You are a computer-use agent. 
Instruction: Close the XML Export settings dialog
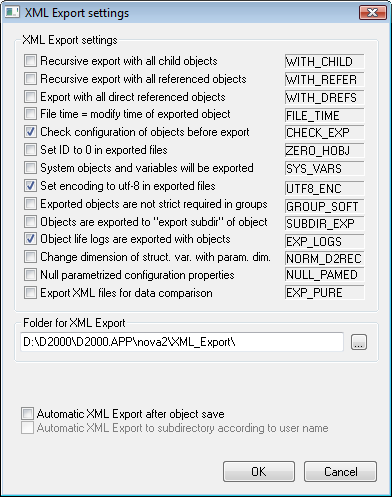click(x=372, y=13)
